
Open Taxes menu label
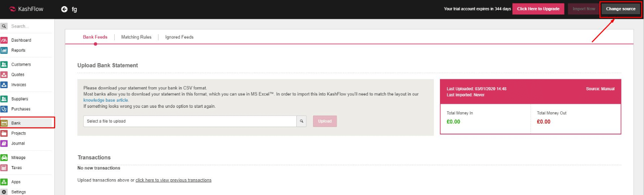click(x=17, y=168)
